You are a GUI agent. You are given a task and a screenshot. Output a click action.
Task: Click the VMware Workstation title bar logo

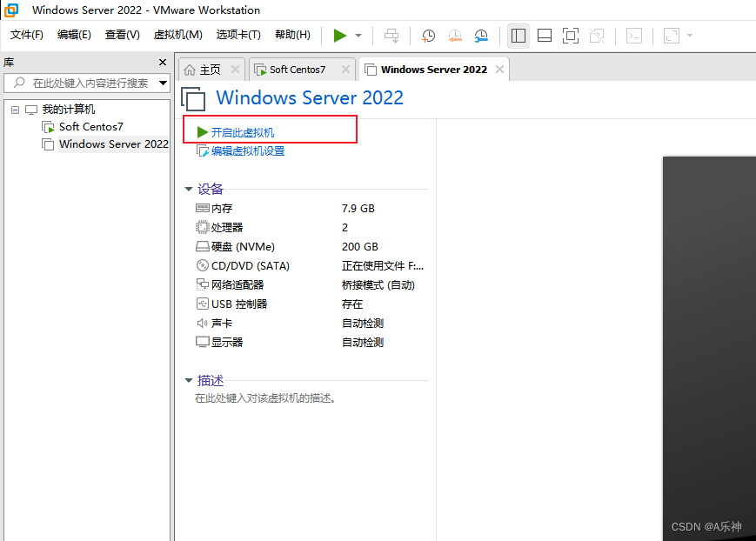[11, 10]
